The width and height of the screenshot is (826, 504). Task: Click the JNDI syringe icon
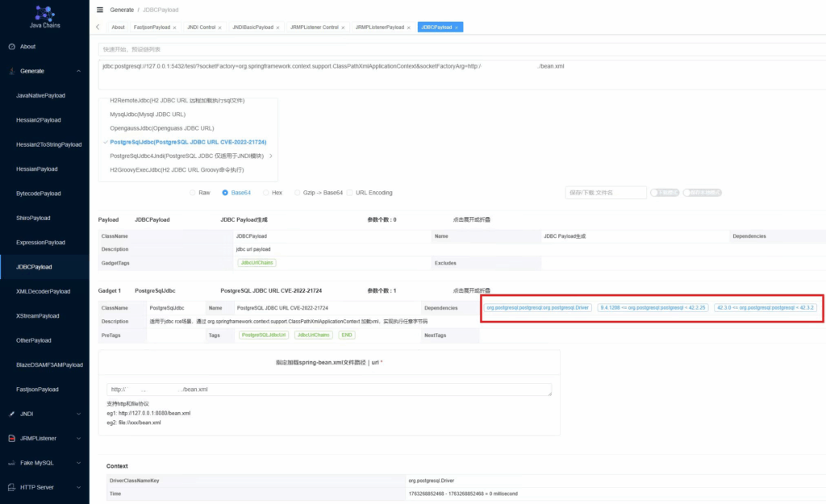tap(11, 414)
